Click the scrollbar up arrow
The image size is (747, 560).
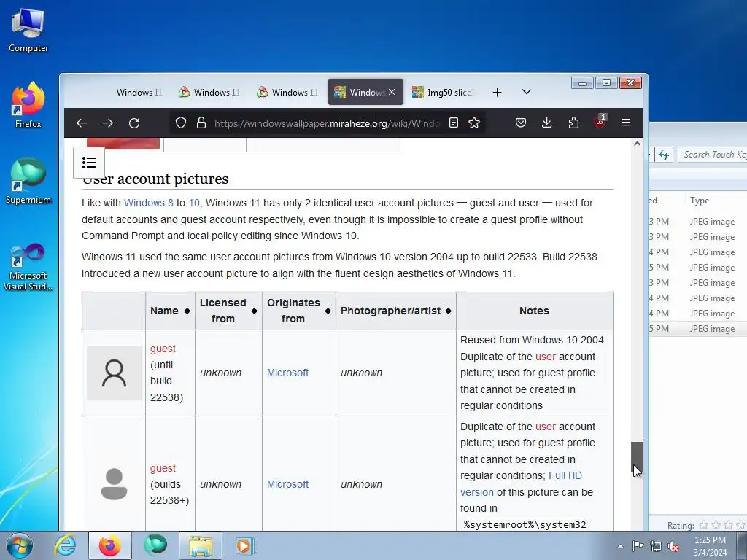[x=637, y=144]
